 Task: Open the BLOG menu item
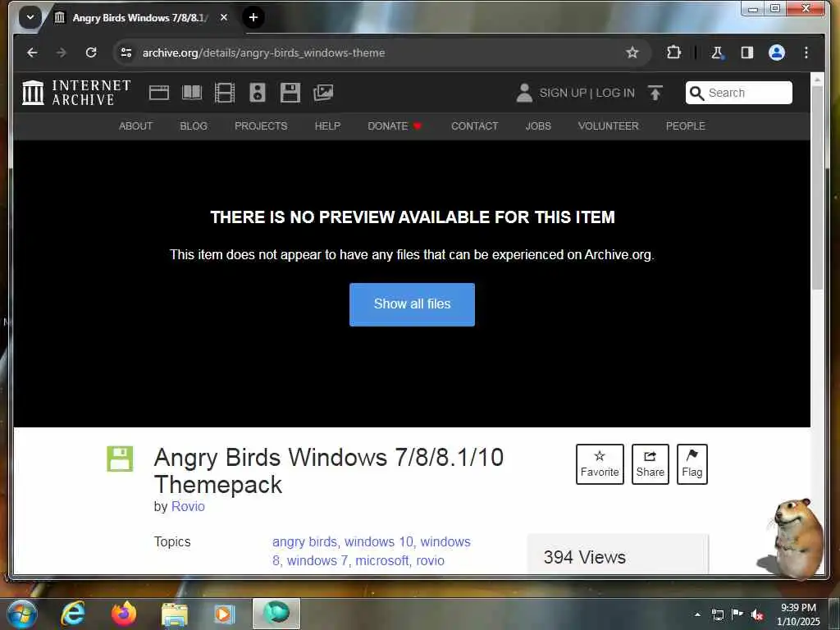pos(194,126)
